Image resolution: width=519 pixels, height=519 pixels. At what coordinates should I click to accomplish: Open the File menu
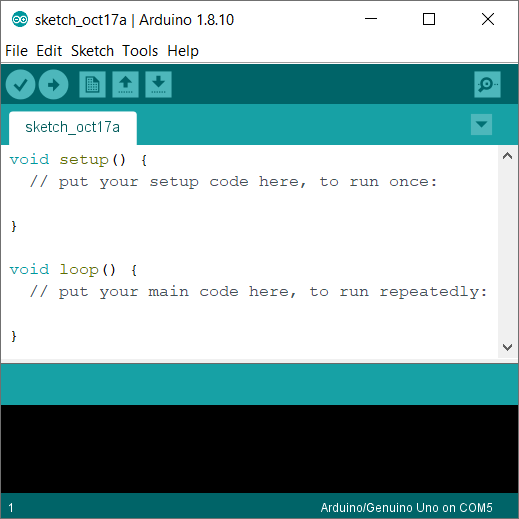(x=16, y=51)
